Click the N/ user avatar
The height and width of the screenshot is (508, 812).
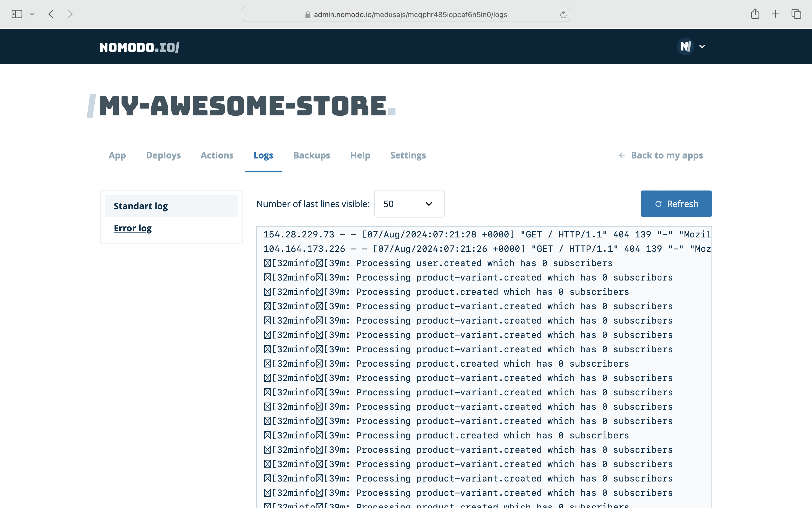click(685, 46)
